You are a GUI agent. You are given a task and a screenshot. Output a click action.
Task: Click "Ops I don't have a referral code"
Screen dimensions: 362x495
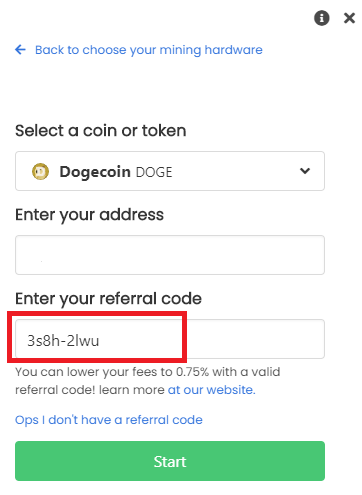tap(109, 420)
